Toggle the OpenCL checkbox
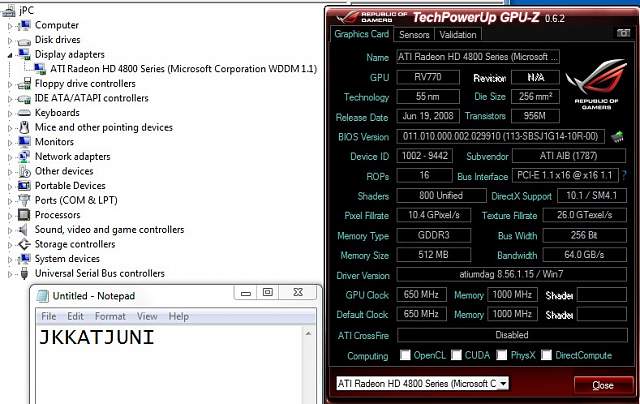The image size is (640, 404). [x=405, y=355]
